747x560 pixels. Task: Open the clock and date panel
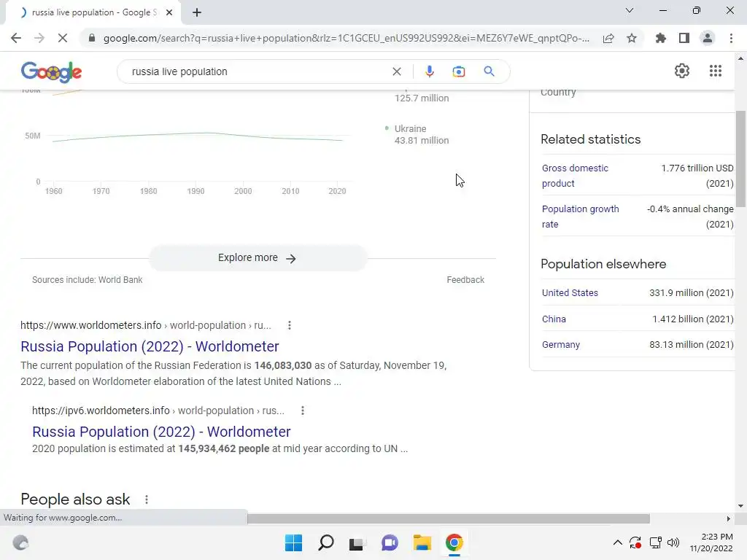point(711,542)
